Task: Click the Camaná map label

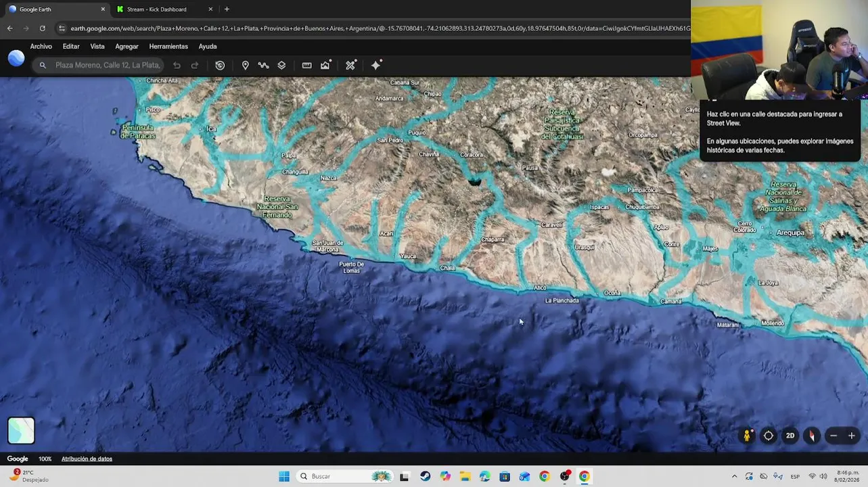Action: [x=671, y=301]
